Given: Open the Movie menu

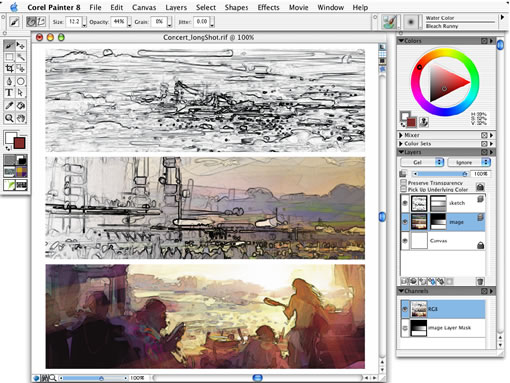Looking at the screenshot, I should tap(298, 7).
